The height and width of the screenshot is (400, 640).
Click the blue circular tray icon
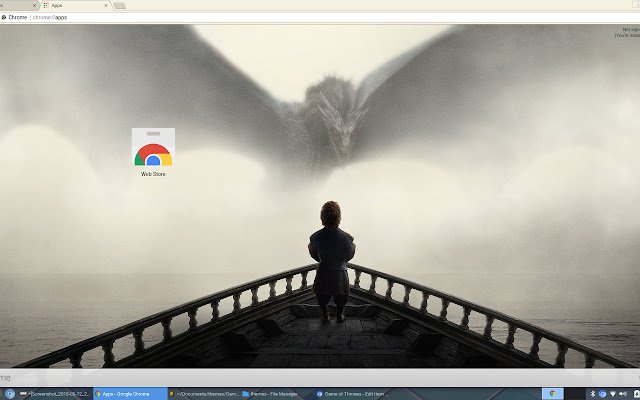[603, 394]
